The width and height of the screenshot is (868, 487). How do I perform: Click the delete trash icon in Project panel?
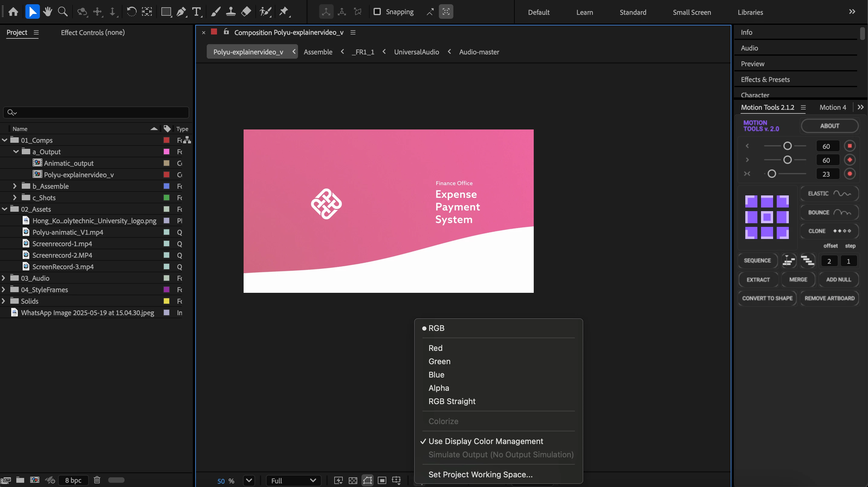pyautogui.click(x=97, y=480)
